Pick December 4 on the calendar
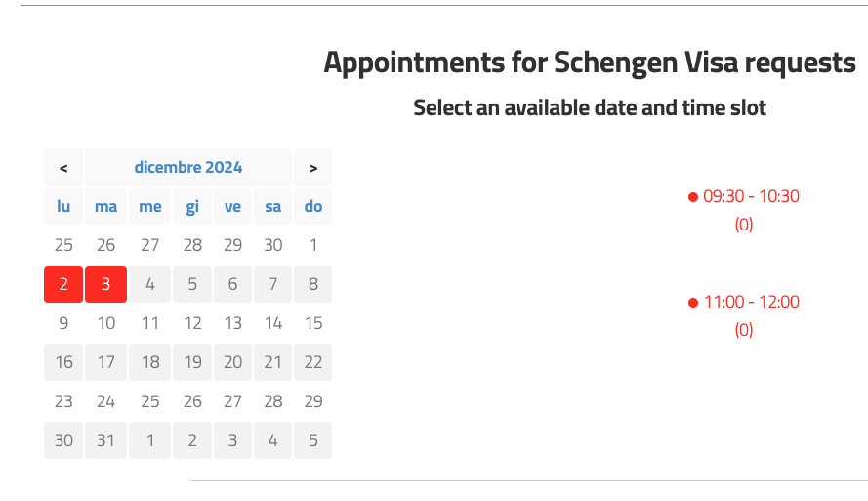The image size is (868, 501). click(149, 284)
